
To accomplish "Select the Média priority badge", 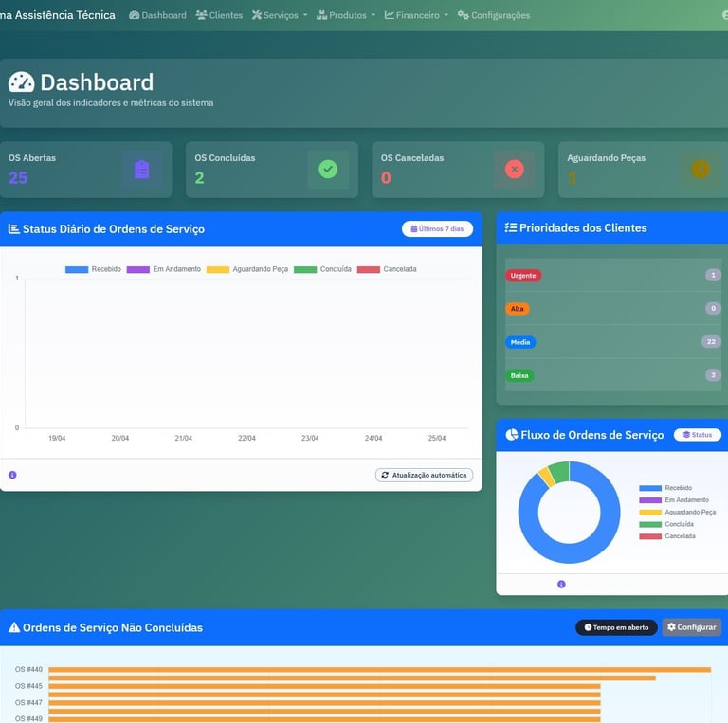I will 520,342.
